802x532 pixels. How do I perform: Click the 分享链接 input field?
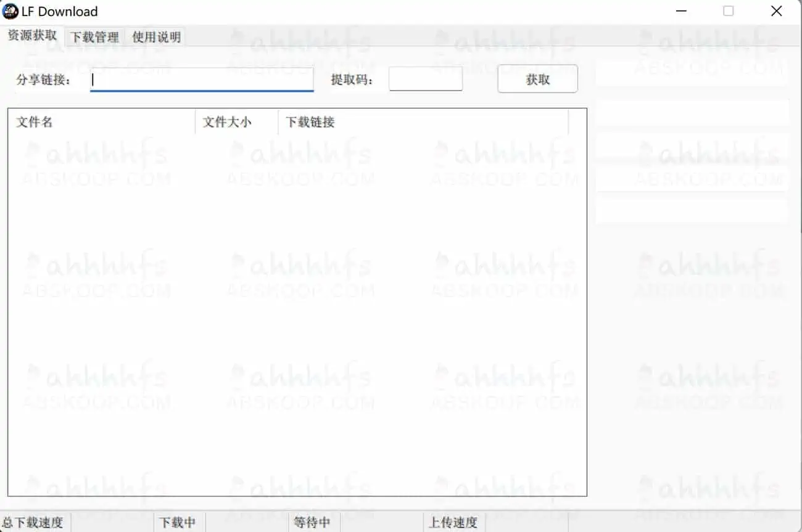202,79
